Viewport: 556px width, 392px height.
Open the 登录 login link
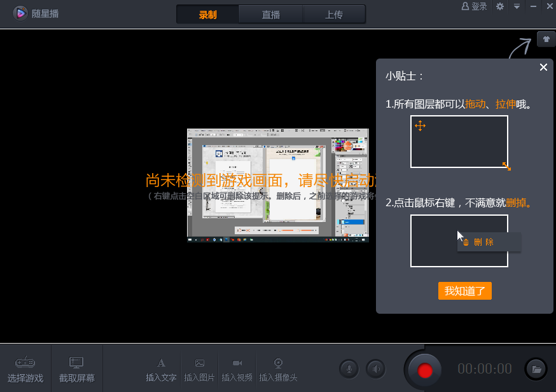475,6
